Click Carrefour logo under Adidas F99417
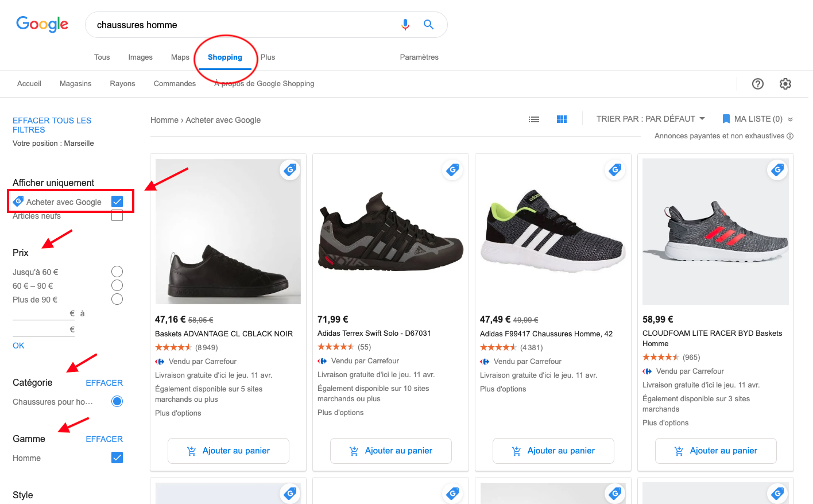Screen dimensions: 813x504 tap(485, 362)
